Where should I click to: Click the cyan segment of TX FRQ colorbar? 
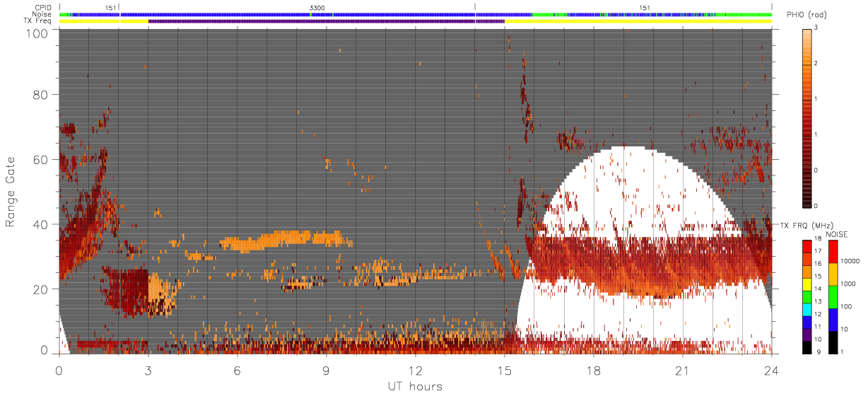[806, 309]
